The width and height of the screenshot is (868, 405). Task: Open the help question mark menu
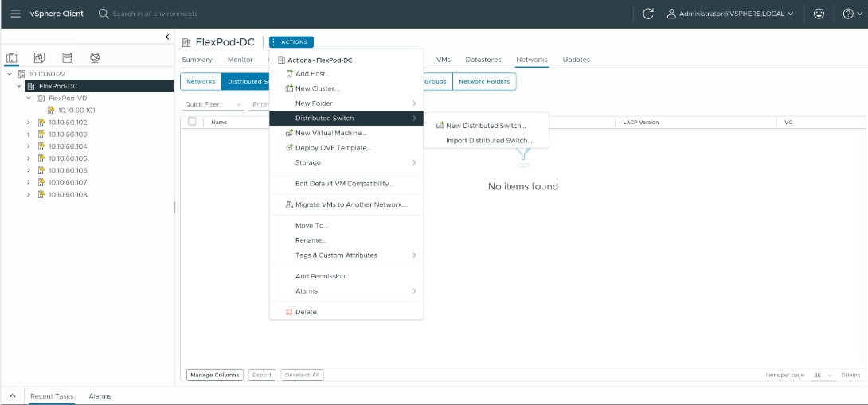851,14
